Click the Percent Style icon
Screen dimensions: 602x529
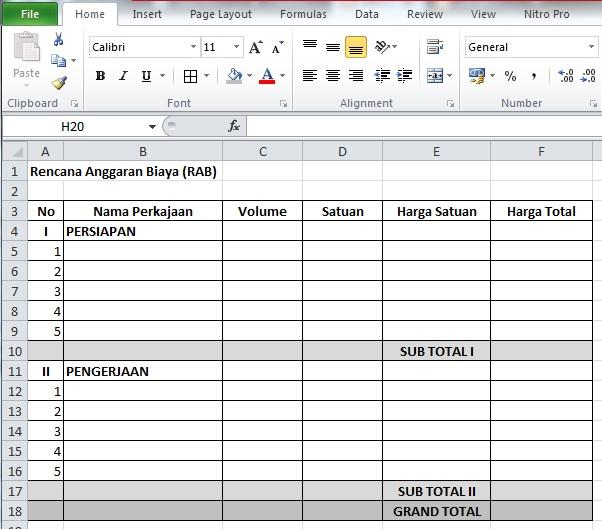point(510,76)
